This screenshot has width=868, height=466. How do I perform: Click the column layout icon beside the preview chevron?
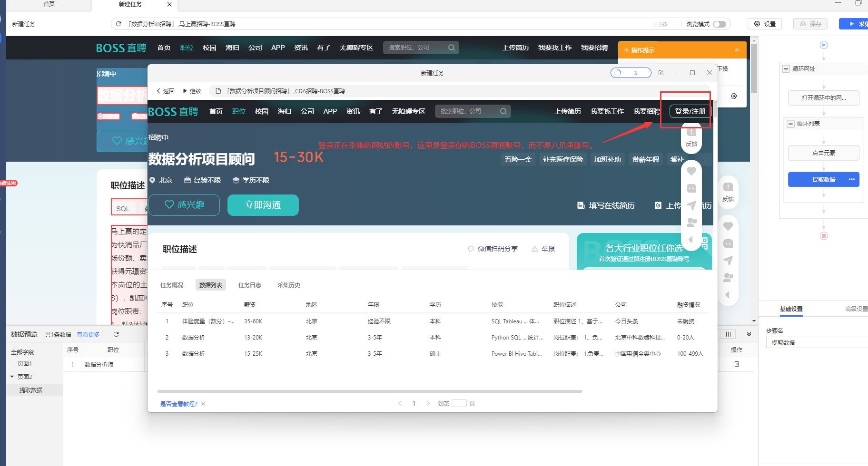(728, 334)
